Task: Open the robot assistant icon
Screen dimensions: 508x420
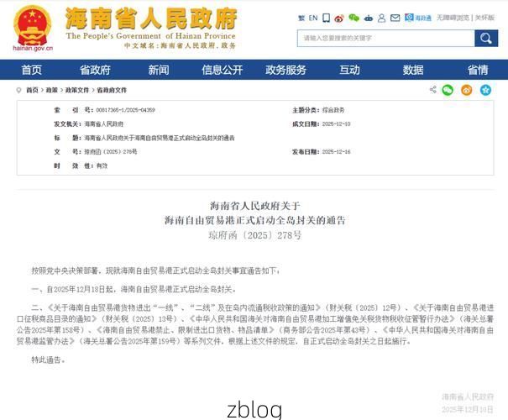Action: (369, 18)
